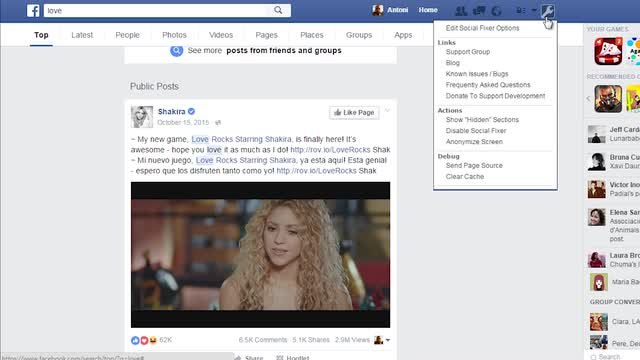Open the recommended shooter game icon

608,98
